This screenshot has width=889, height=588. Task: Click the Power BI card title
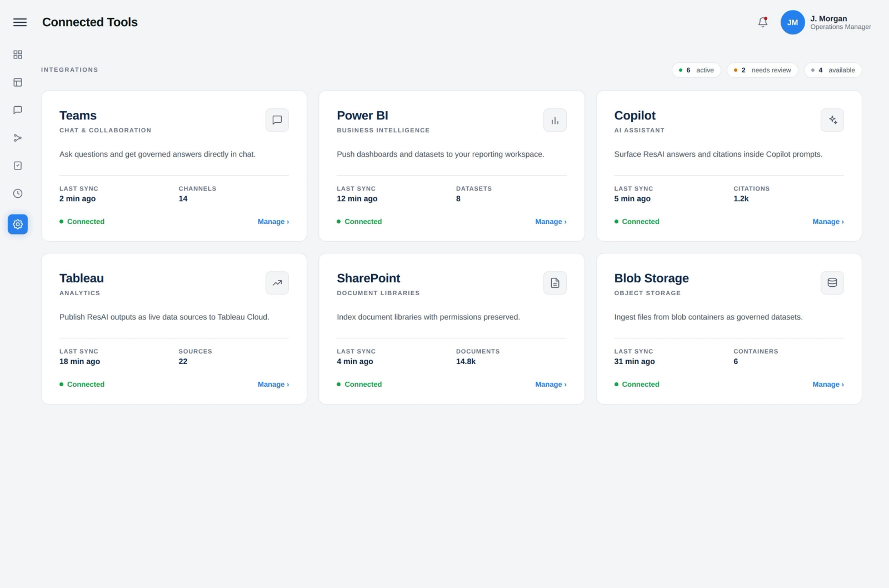click(362, 116)
